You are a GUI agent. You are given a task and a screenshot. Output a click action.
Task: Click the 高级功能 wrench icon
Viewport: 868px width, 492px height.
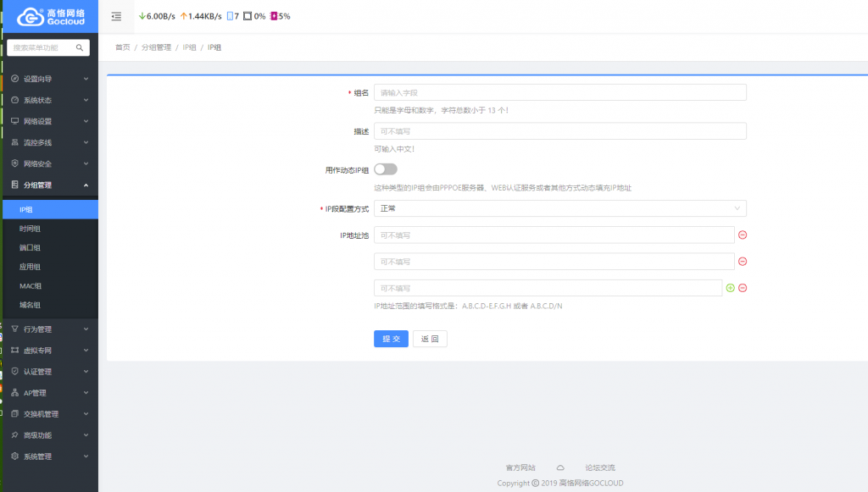[x=15, y=435]
